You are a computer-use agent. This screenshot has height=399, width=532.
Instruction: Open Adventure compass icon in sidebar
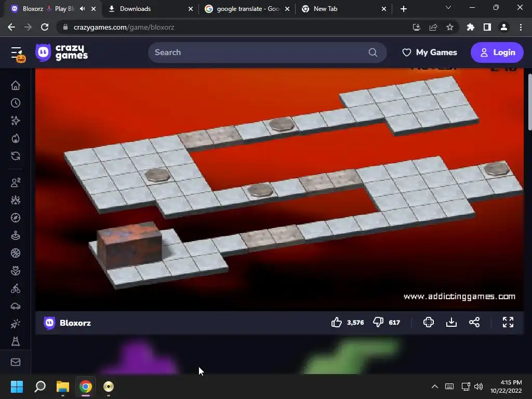tap(16, 218)
